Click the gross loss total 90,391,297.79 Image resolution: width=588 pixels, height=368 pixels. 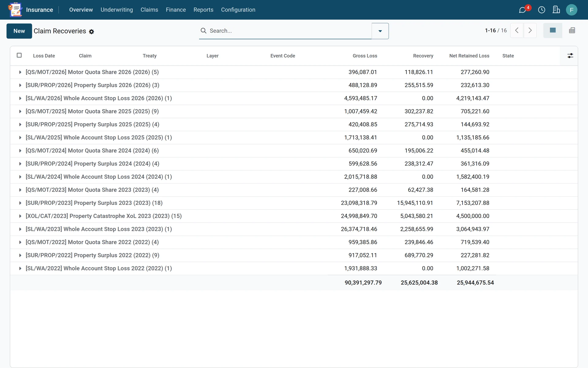(363, 283)
